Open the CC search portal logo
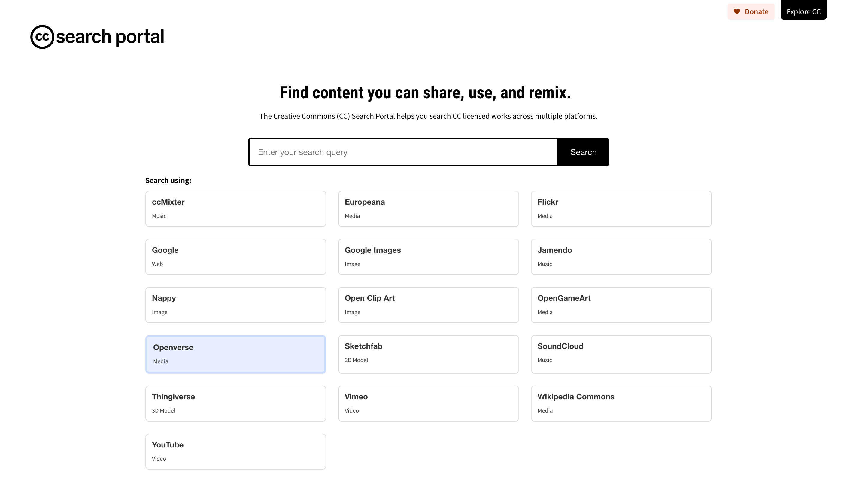This screenshot has height=485, width=868. click(97, 37)
